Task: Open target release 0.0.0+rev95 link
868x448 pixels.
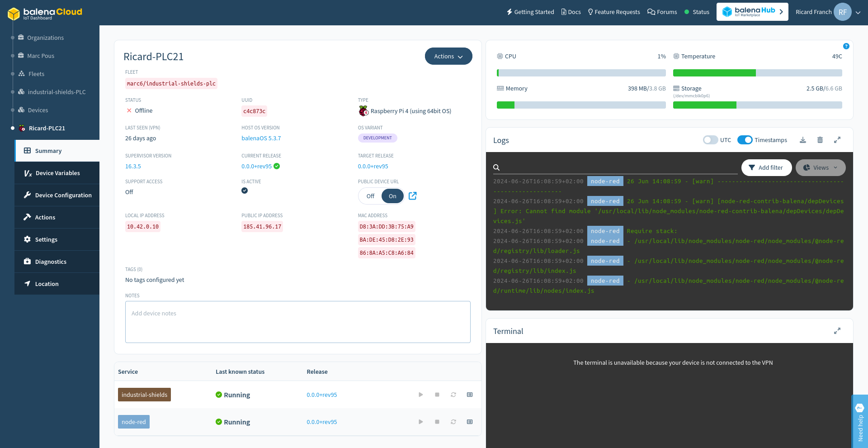Action: (373, 166)
